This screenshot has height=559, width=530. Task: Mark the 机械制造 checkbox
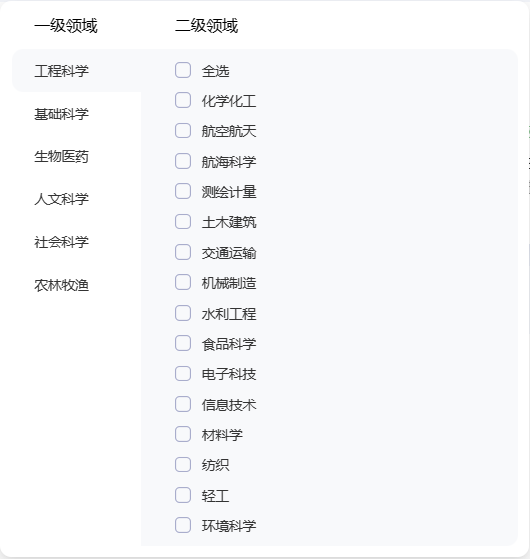[x=183, y=282]
